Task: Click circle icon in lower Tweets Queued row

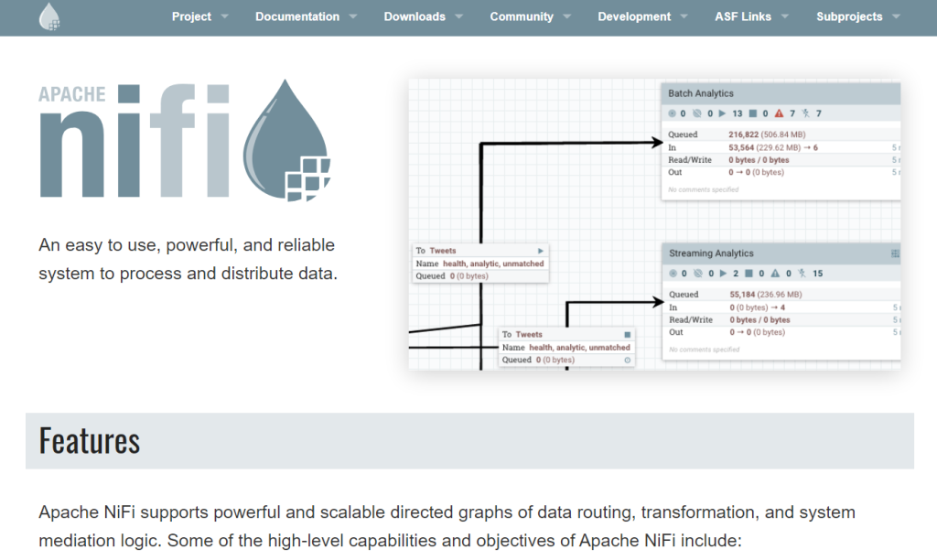Action: [x=628, y=360]
